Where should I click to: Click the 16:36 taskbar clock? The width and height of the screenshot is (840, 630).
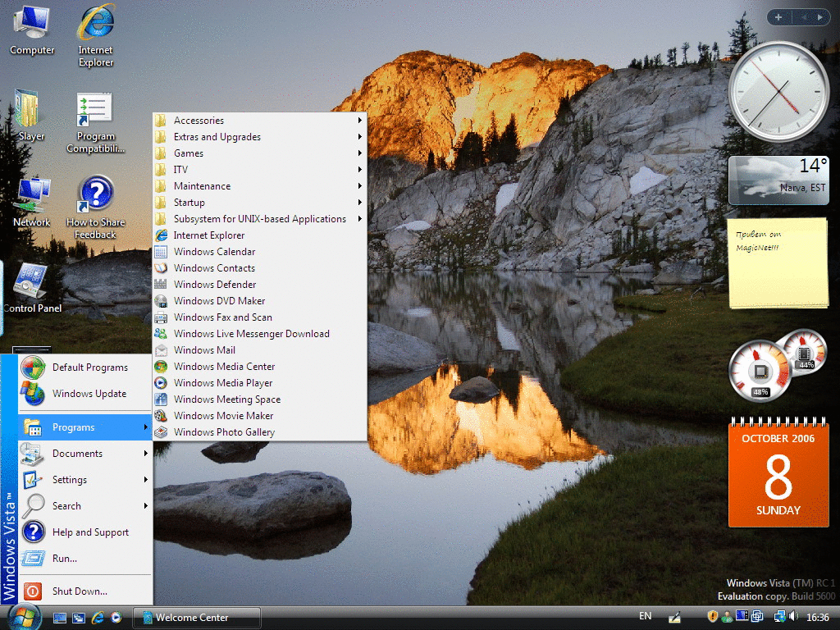(818, 617)
